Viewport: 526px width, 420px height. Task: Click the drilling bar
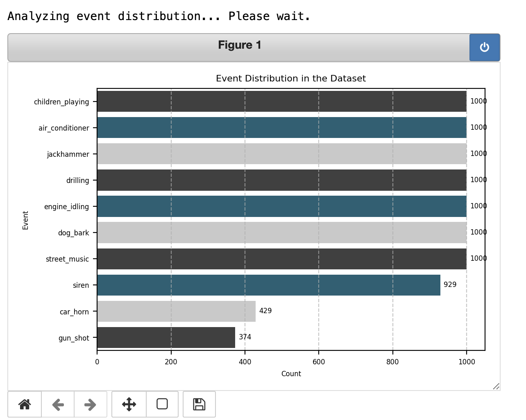tap(282, 180)
